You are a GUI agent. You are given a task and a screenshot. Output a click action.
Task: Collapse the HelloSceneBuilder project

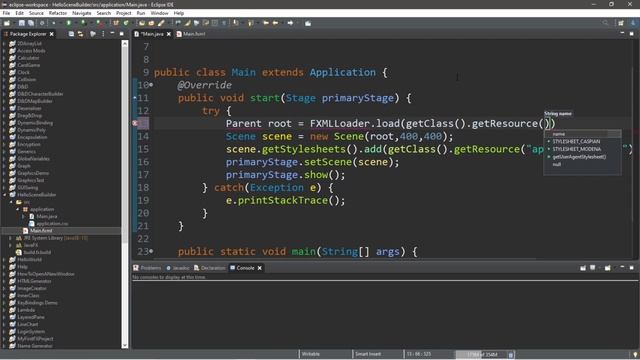click(x=4, y=195)
